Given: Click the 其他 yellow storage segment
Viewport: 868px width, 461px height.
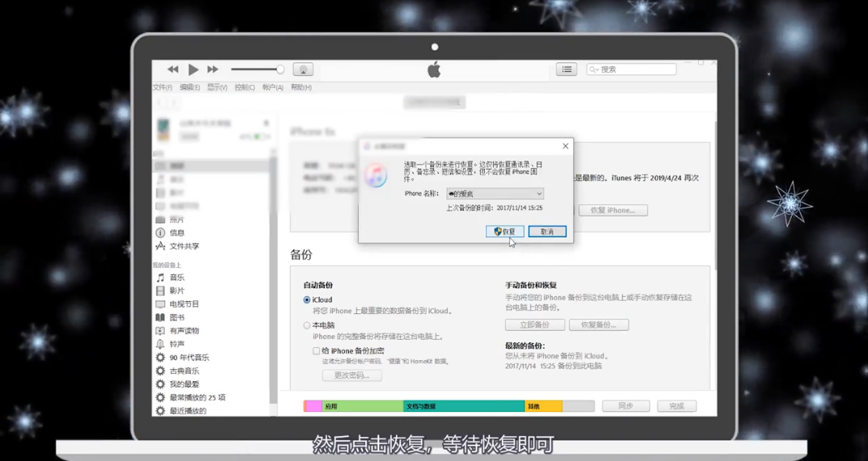Looking at the screenshot, I should (544, 406).
